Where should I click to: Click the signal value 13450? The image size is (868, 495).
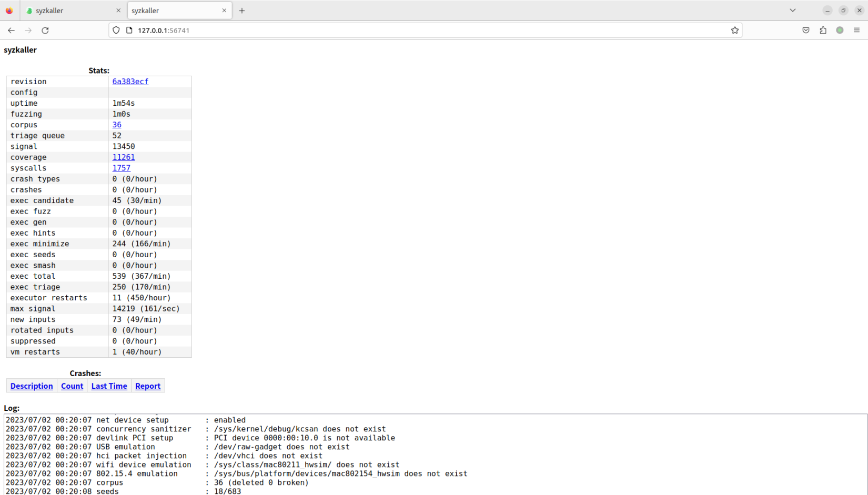coord(124,146)
